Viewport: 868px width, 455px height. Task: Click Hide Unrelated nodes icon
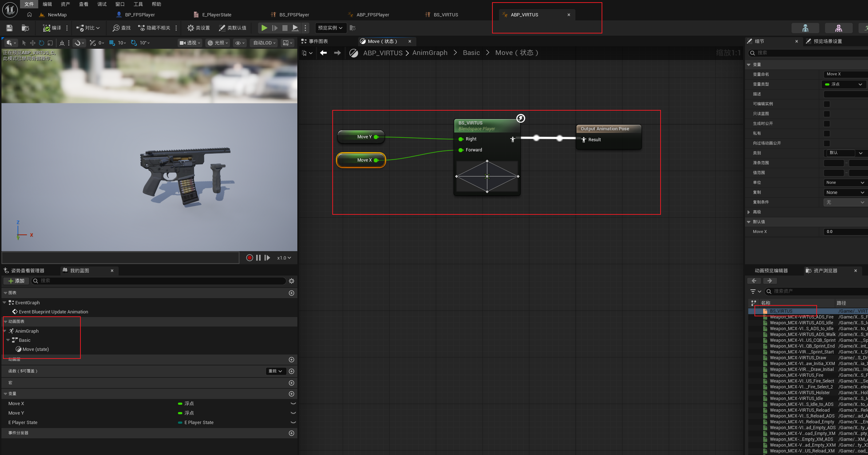(154, 28)
